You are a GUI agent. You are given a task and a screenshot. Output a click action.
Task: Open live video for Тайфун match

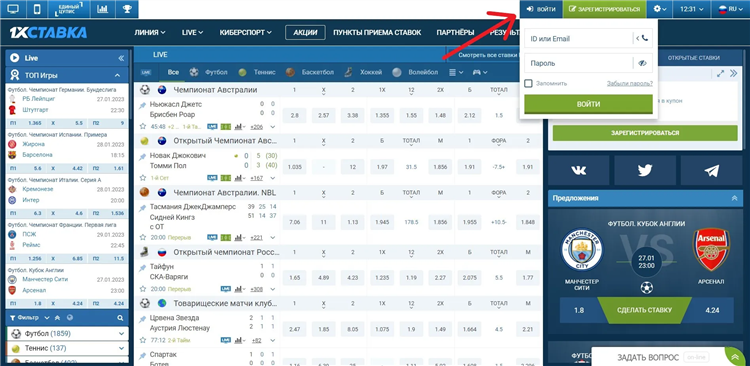tap(226, 289)
